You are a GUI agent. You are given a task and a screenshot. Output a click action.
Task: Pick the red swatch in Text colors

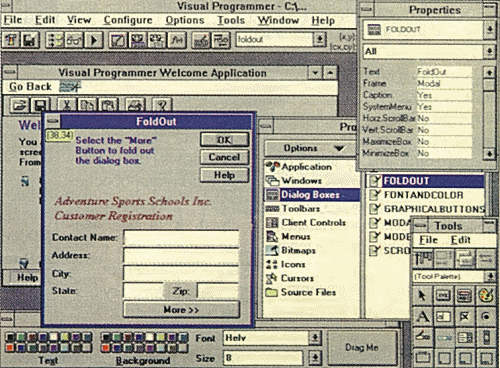[x=11, y=348]
